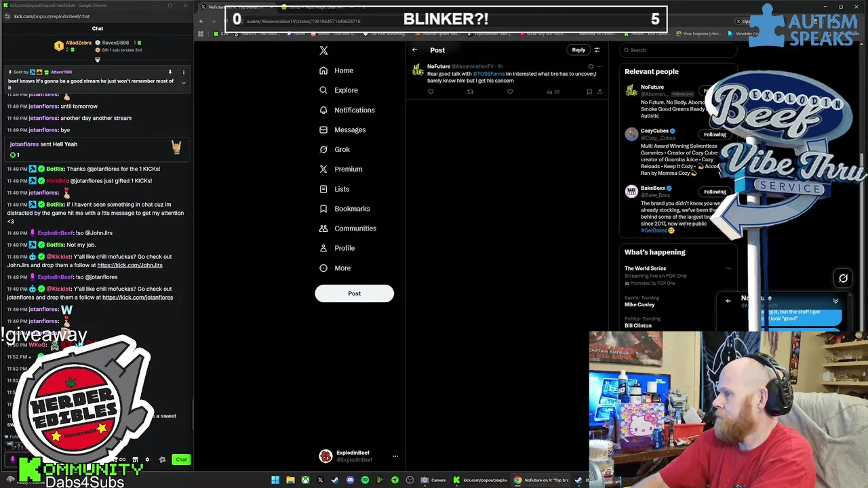Open NoFuture profile in Relevant people
Screen dimensions: 868x488
[652, 87]
